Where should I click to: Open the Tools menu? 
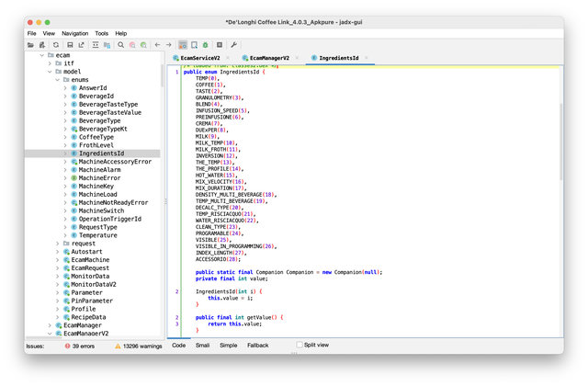tap(101, 33)
